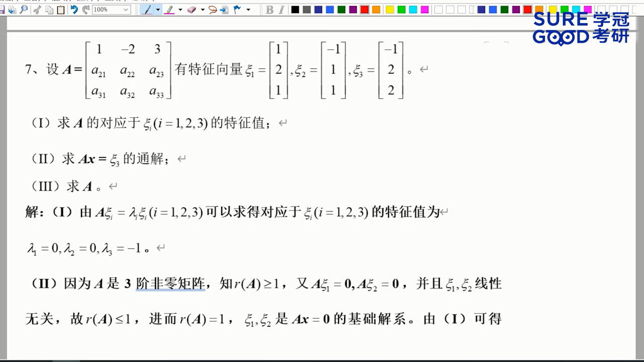Pick magenta swatch in first color group
The width and height of the screenshot is (644, 362).
click(425, 10)
